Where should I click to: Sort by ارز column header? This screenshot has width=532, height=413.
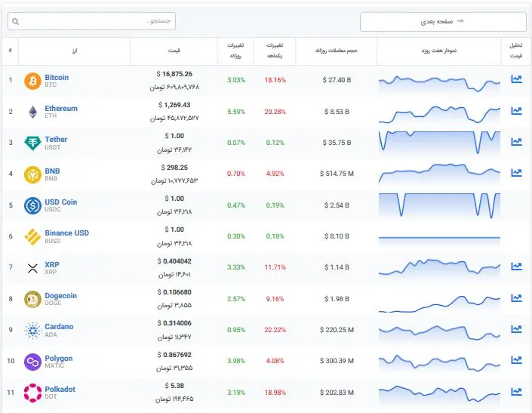74,51
